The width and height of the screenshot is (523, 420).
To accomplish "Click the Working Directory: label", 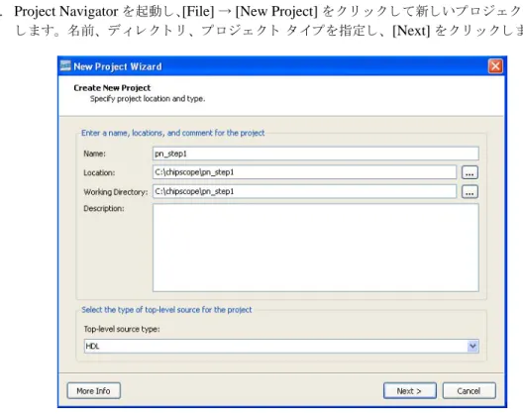I will (x=116, y=192).
